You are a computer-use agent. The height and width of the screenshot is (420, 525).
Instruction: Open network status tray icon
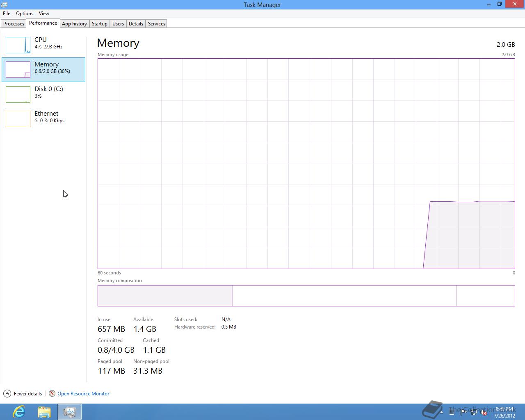474,412
